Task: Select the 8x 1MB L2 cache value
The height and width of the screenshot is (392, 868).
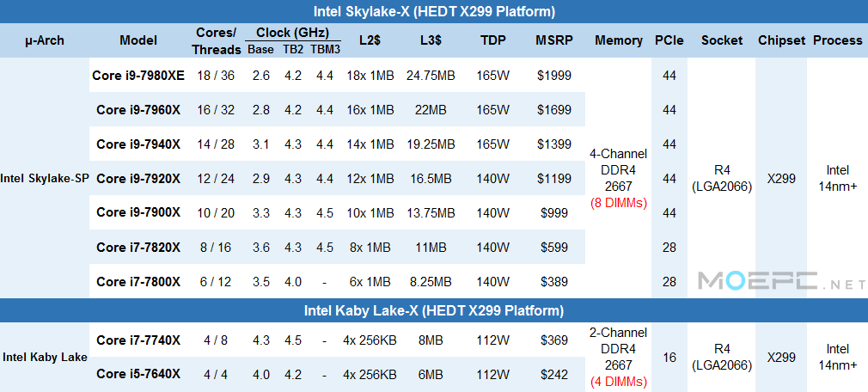Action: pyautogui.click(x=370, y=247)
